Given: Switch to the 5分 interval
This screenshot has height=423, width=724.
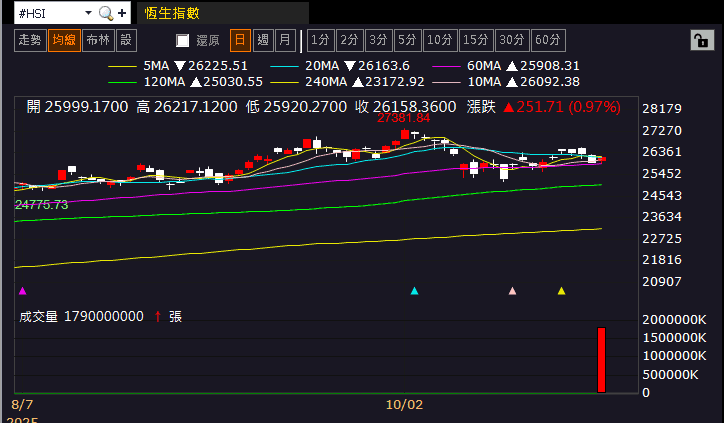Looking at the screenshot, I should [408, 40].
